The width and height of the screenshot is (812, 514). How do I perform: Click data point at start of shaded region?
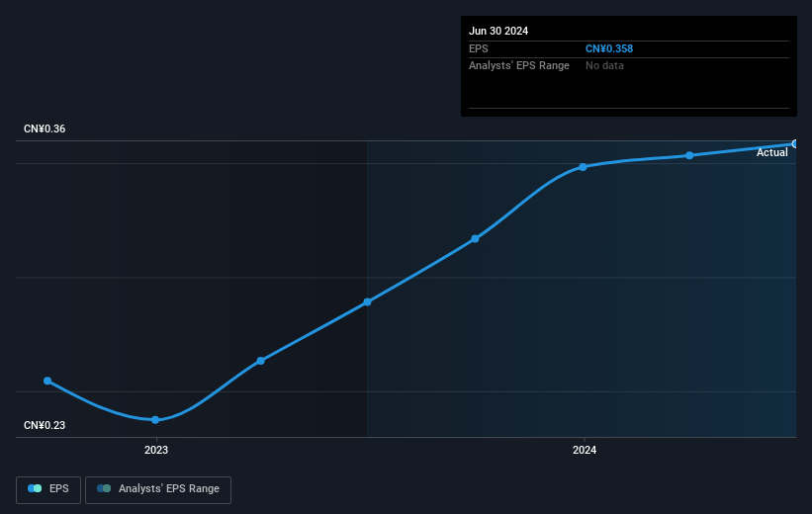(x=367, y=301)
